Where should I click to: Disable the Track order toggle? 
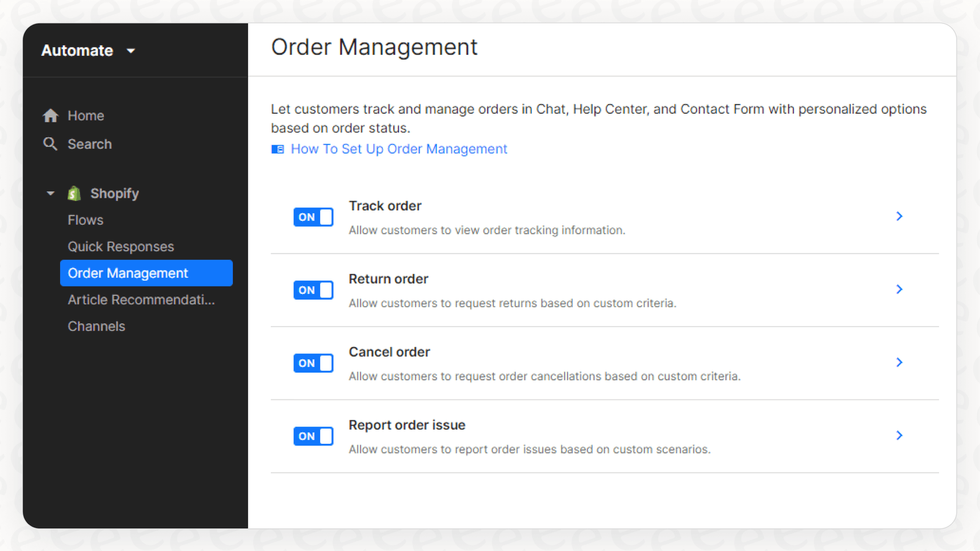click(313, 216)
